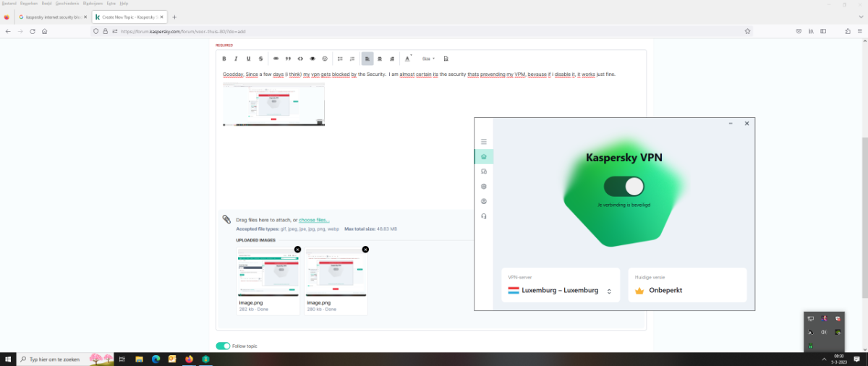Screen dimensions: 868x366
Task: Apply underline formatting in the editor
Action: coord(248,59)
